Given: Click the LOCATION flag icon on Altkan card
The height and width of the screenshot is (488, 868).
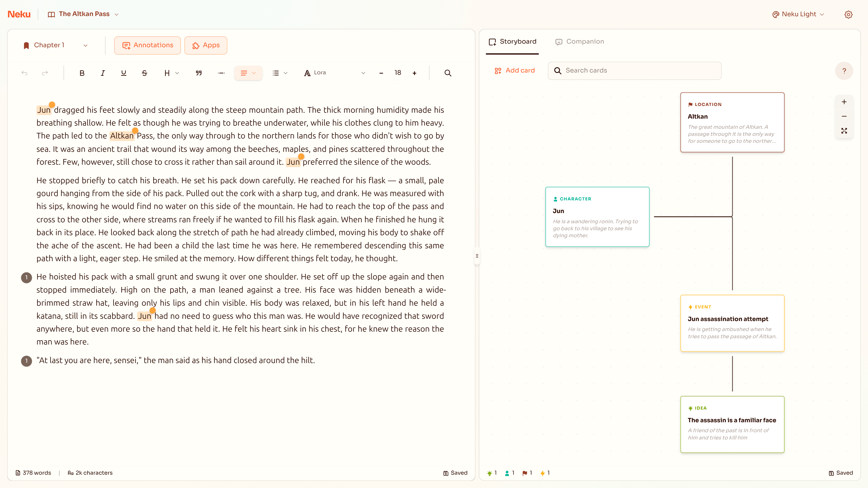Looking at the screenshot, I should 690,104.
